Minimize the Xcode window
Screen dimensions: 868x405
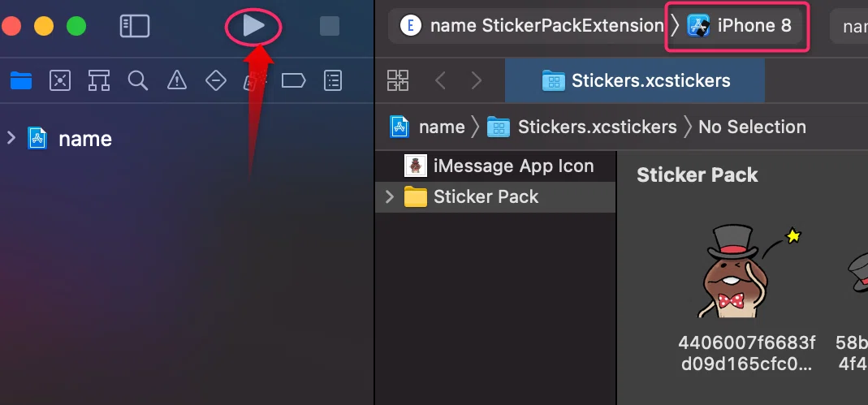(44, 26)
